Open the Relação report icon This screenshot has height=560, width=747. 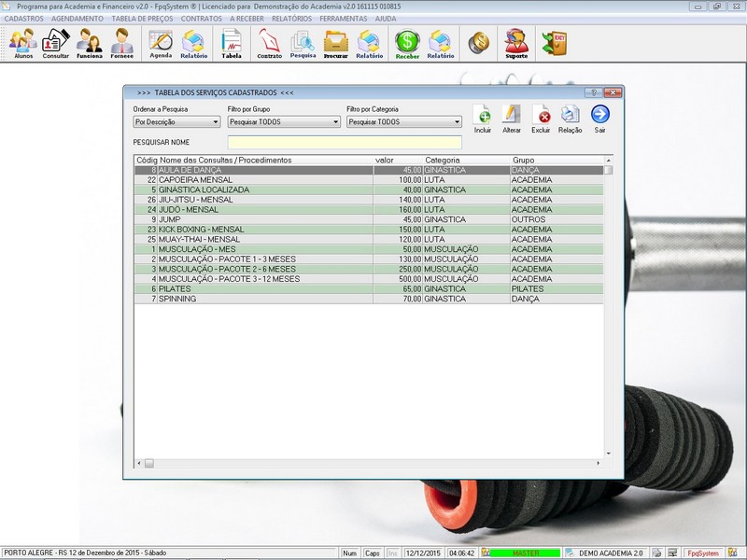tap(570, 118)
